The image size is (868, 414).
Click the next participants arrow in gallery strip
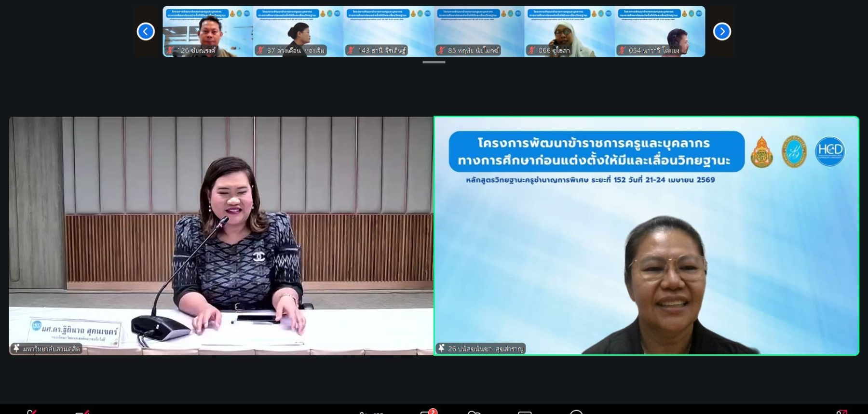722,31
